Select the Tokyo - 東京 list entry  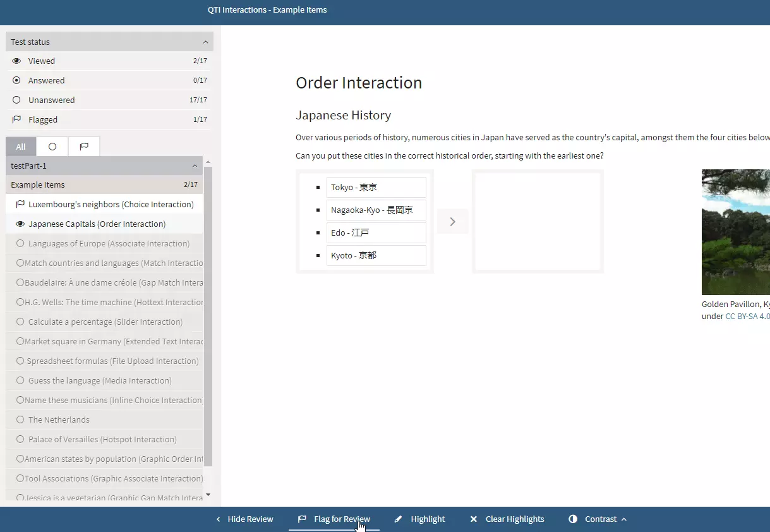pyautogui.click(x=376, y=187)
